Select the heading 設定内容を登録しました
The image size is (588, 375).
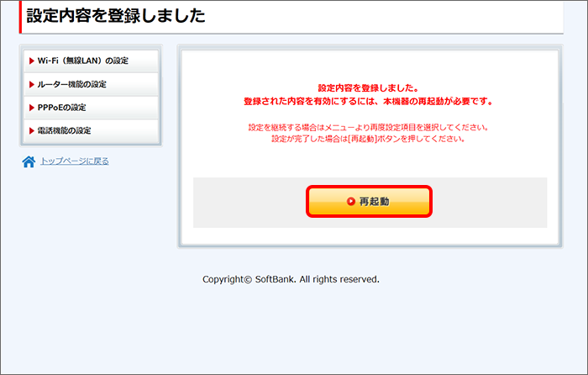(116, 16)
